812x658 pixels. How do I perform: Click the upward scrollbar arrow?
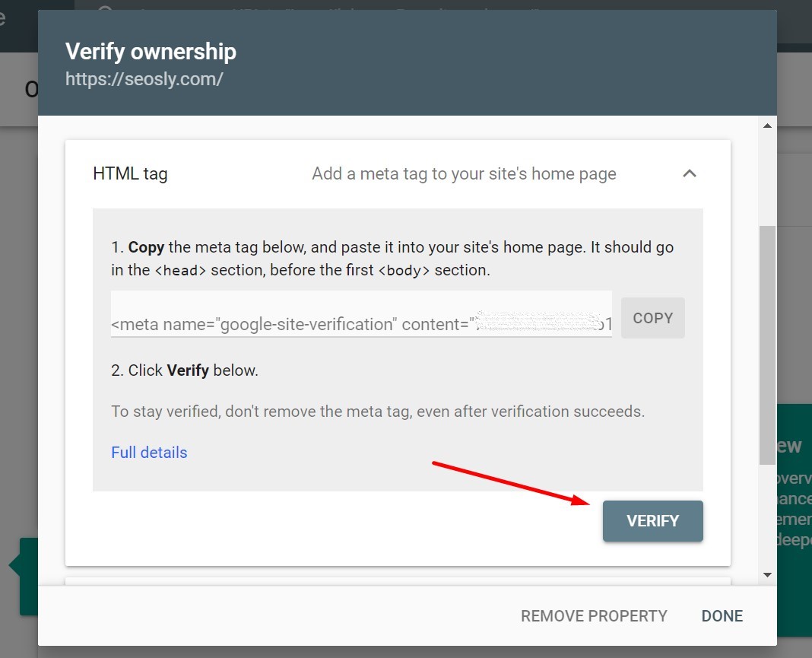point(767,126)
